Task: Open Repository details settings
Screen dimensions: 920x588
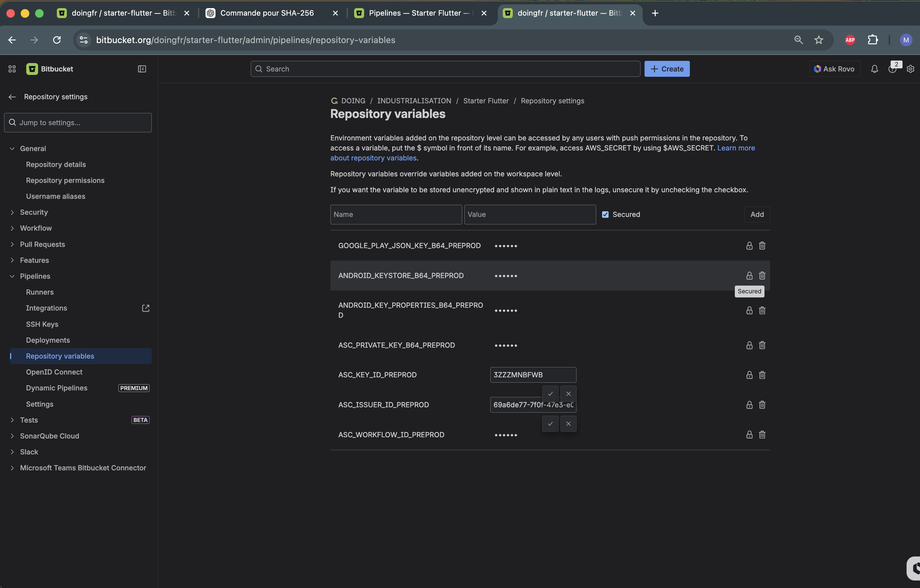Action: pyautogui.click(x=56, y=164)
